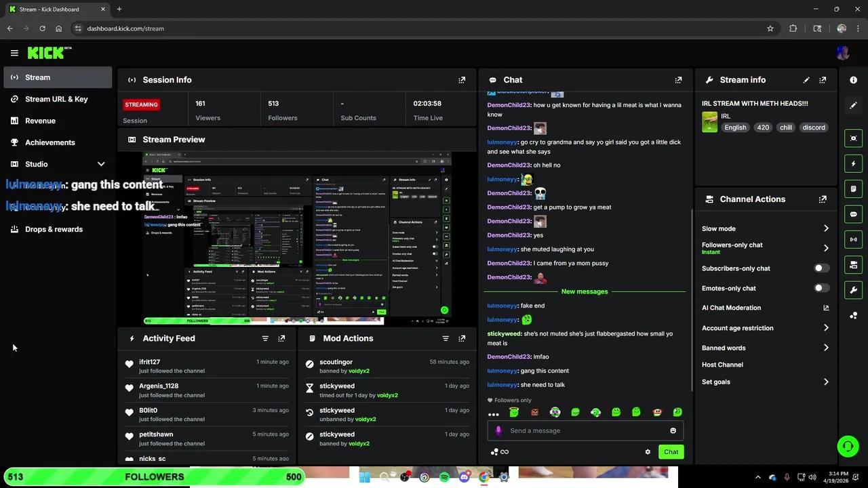The image size is (868, 488).
Task: Expand the Banned words settings
Action: pos(826,348)
